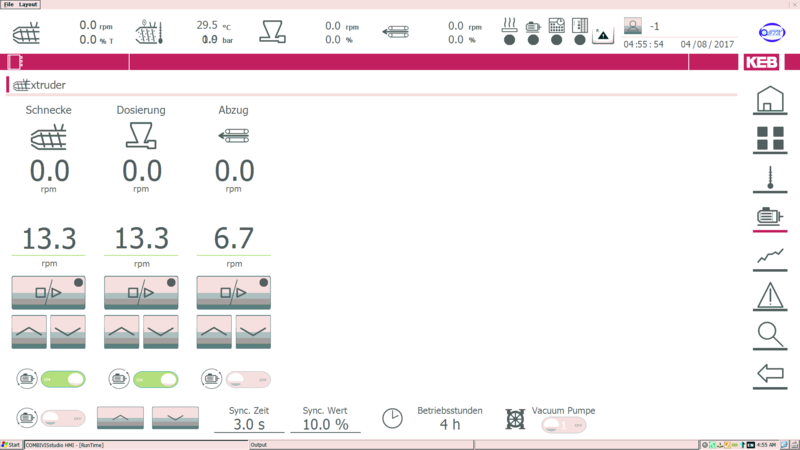
Task: Decrease Abzug speed with the down arrow
Action: tap(253, 331)
